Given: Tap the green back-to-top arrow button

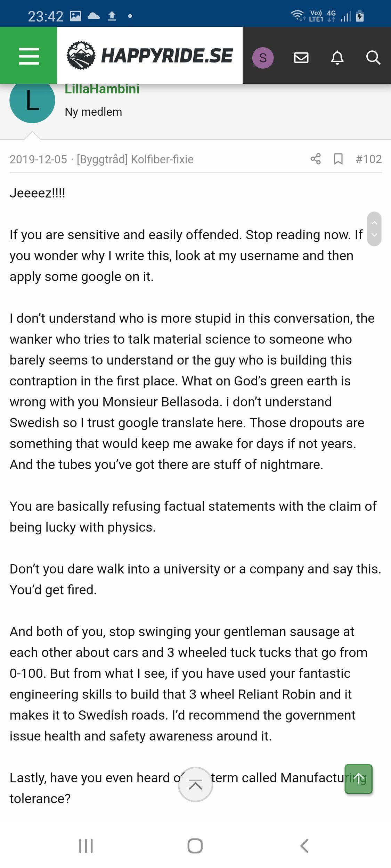Looking at the screenshot, I should pos(359,779).
